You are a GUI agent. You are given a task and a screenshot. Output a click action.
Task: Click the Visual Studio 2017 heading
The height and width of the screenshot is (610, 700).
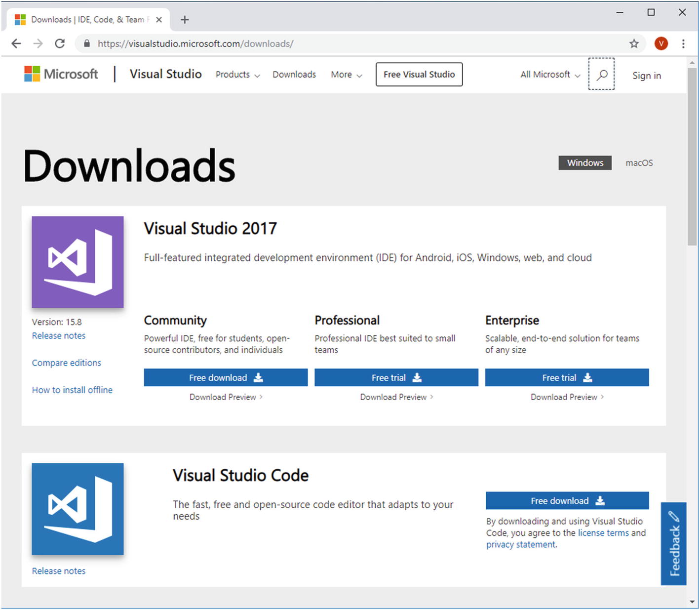tap(210, 229)
